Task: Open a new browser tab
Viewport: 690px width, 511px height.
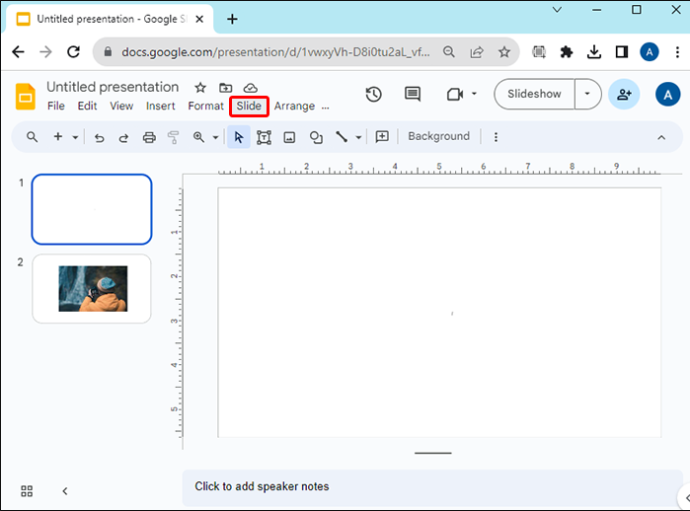Action: click(232, 19)
